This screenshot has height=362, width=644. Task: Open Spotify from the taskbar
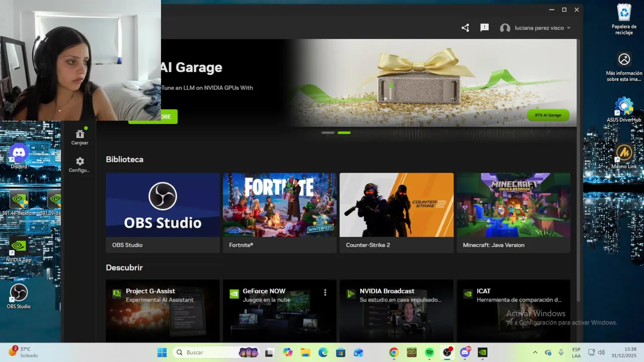pyautogui.click(x=429, y=352)
